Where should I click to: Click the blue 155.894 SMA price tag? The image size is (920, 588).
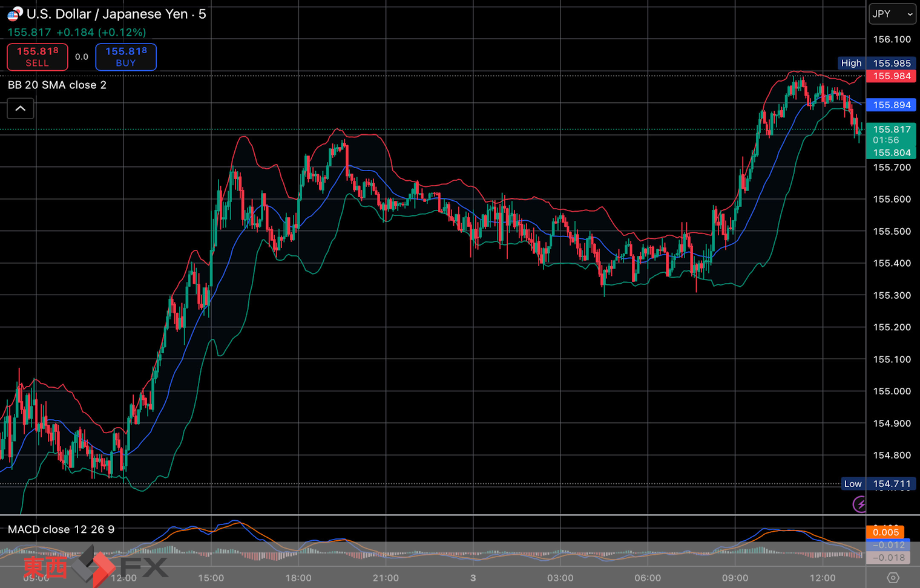(x=891, y=105)
